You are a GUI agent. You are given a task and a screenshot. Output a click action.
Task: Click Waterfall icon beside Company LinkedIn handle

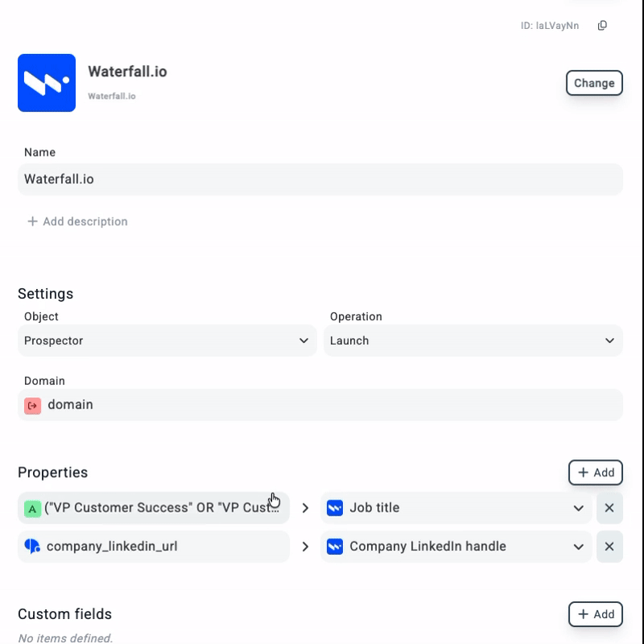click(x=335, y=547)
